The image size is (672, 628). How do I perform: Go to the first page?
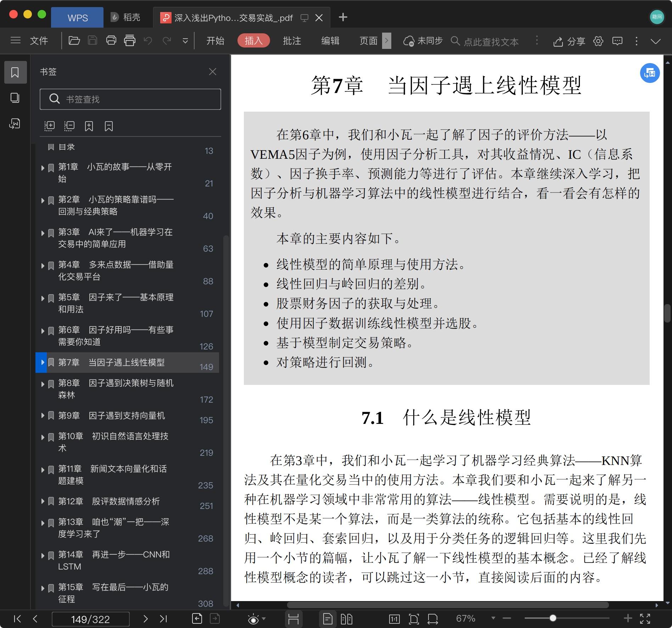17,619
